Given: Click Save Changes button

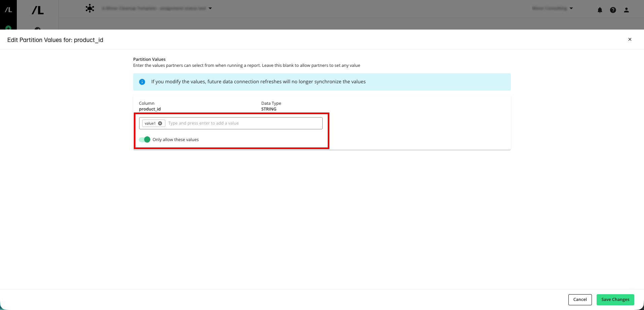Looking at the screenshot, I should [x=615, y=300].
